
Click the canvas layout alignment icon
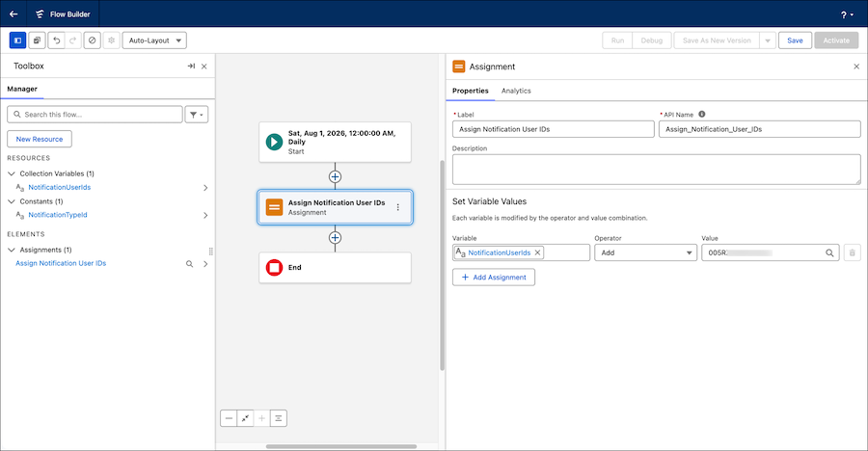pos(279,418)
